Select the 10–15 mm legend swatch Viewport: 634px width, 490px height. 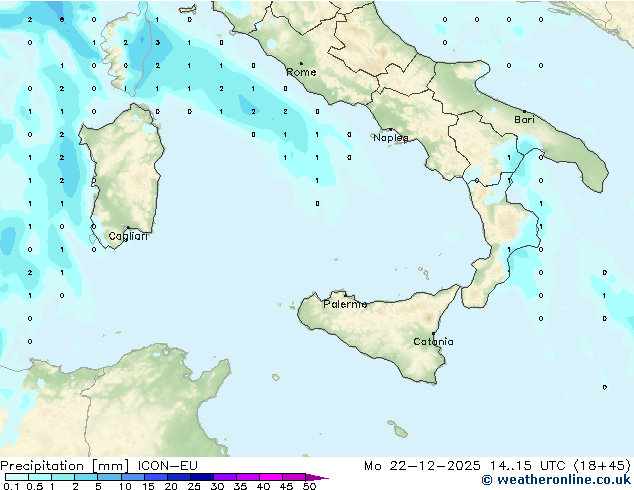[x=132, y=477]
